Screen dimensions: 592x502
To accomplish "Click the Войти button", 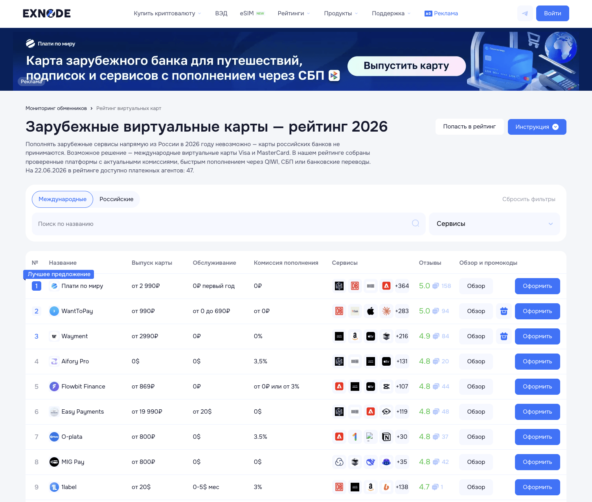I will [552, 13].
